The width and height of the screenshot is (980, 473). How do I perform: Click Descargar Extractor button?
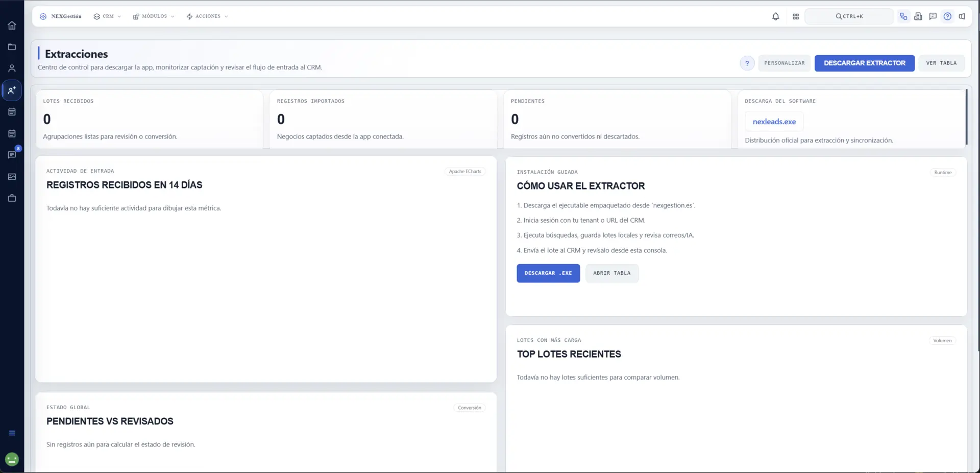(x=864, y=63)
